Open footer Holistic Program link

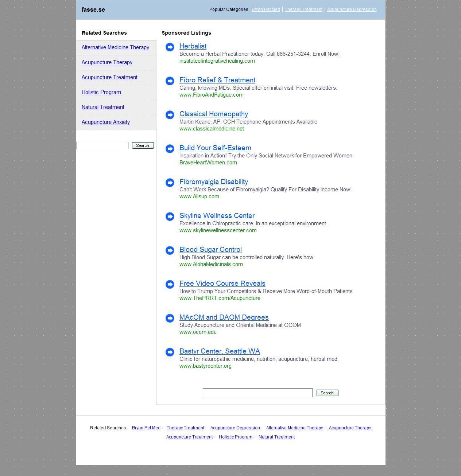click(x=236, y=437)
